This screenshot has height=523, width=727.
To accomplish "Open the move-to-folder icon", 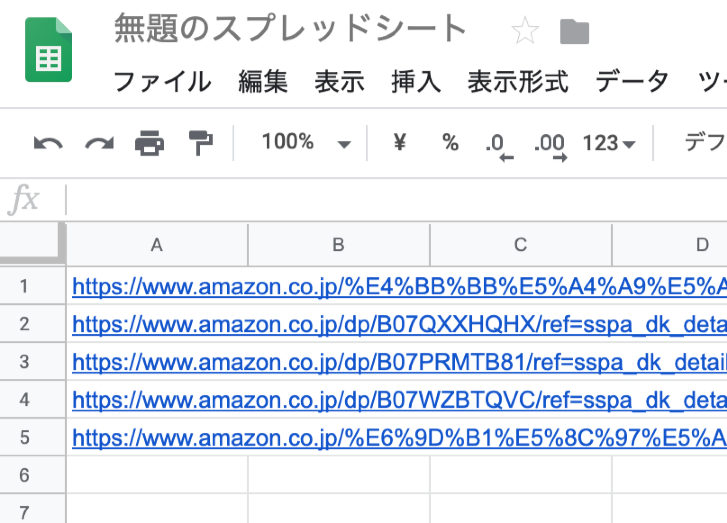I will (574, 32).
